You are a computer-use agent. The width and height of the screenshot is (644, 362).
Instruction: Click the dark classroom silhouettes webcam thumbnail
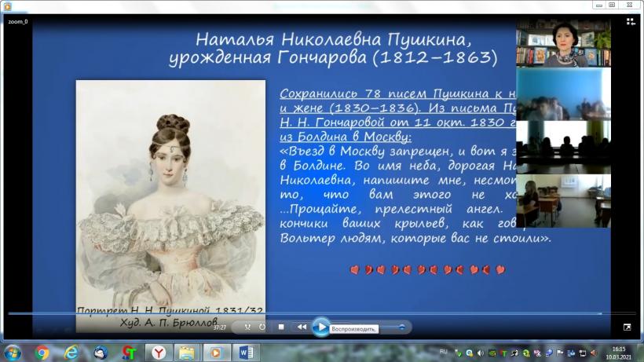click(x=564, y=148)
